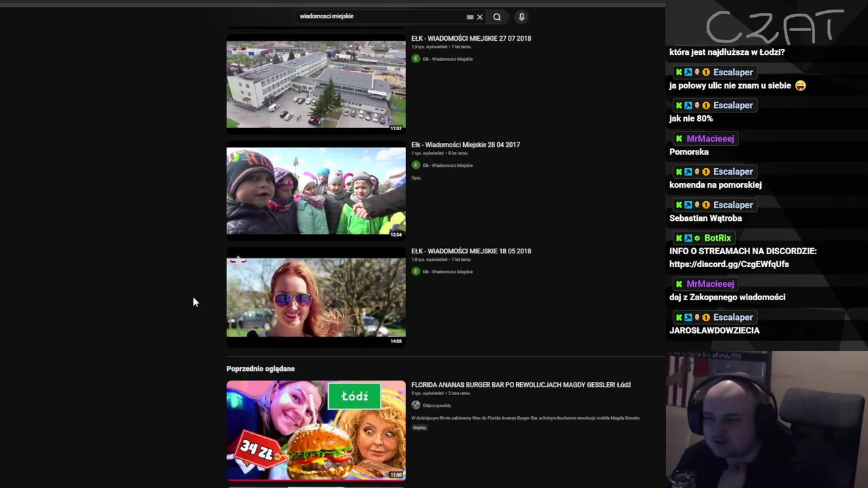This screenshot has width=868, height=488.
Task: Click channel avatar under the 18 05 2018 video
Action: (x=416, y=272)
